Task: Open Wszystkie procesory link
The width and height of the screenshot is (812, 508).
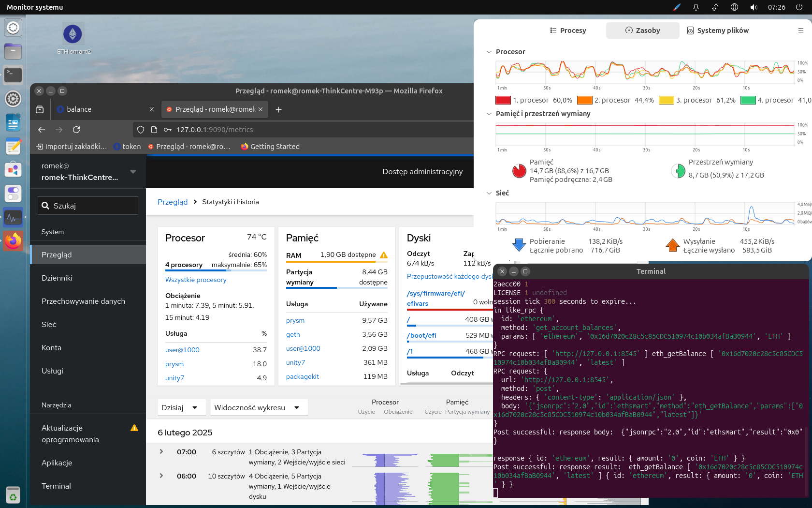Action: [x=196, y=280]
